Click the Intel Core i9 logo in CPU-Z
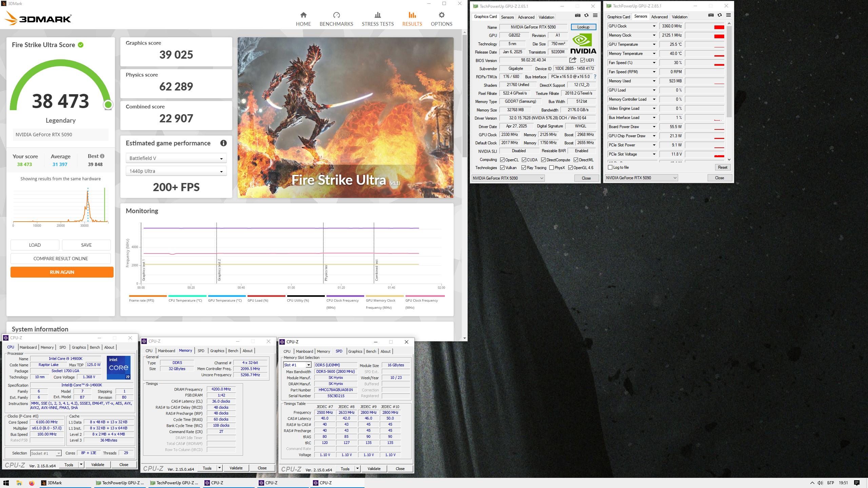 pos(119,368)
